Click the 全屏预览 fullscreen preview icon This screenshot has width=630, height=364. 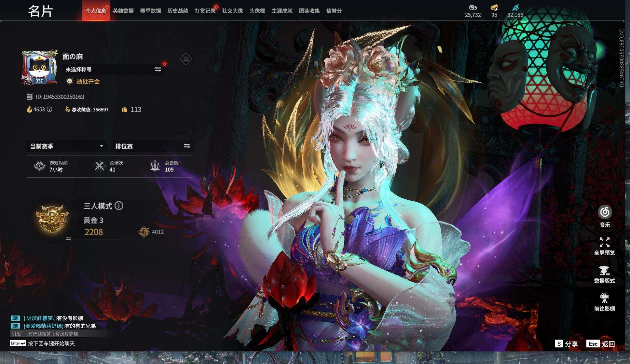click(604, 242)
